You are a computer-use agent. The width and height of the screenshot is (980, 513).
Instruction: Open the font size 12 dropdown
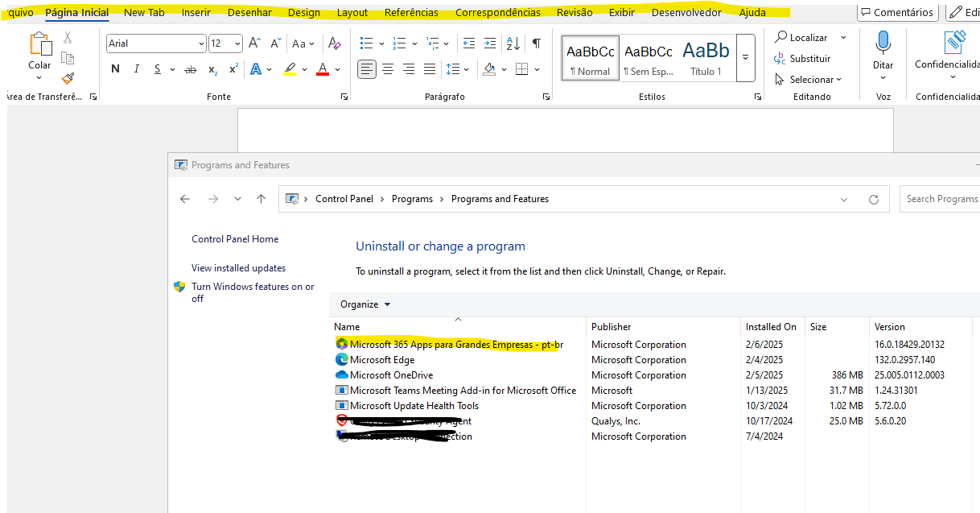pyautogui.click(x=237, y=43)
